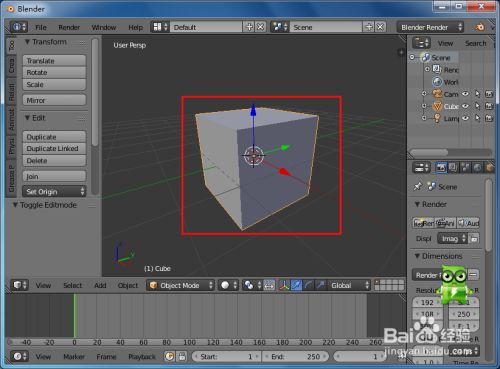Click the Blender logo icon in the header
This screenshot has width=500, height=369.
tap(479, 27)
